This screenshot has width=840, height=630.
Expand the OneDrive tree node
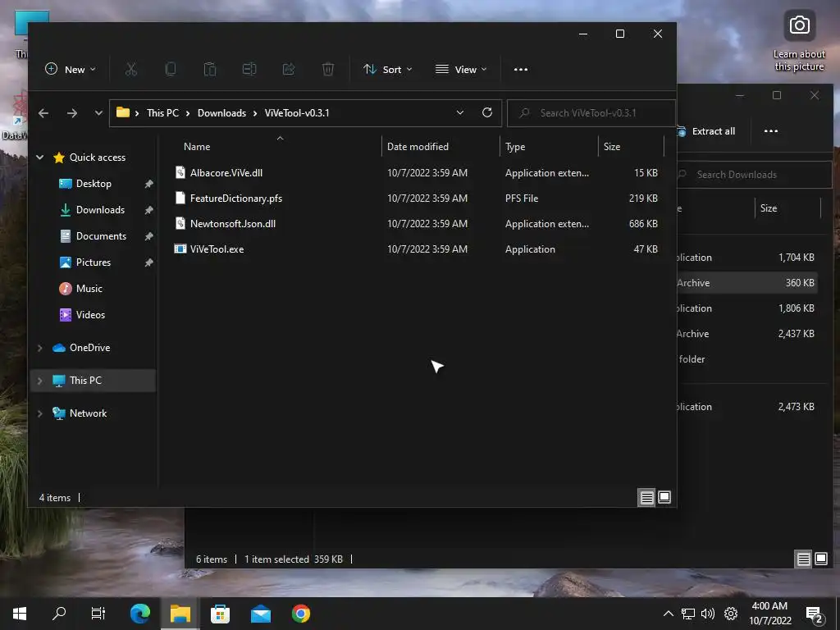39,348
